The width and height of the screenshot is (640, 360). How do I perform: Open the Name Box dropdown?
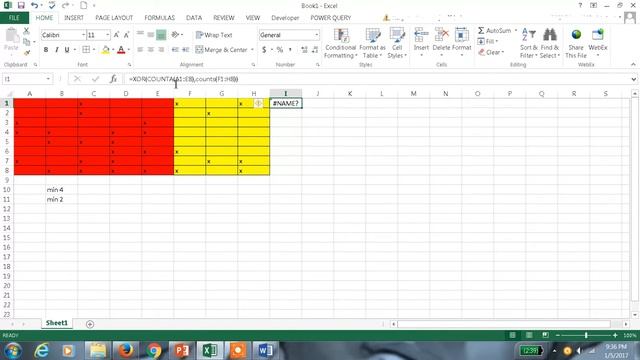tap(48, 79)
